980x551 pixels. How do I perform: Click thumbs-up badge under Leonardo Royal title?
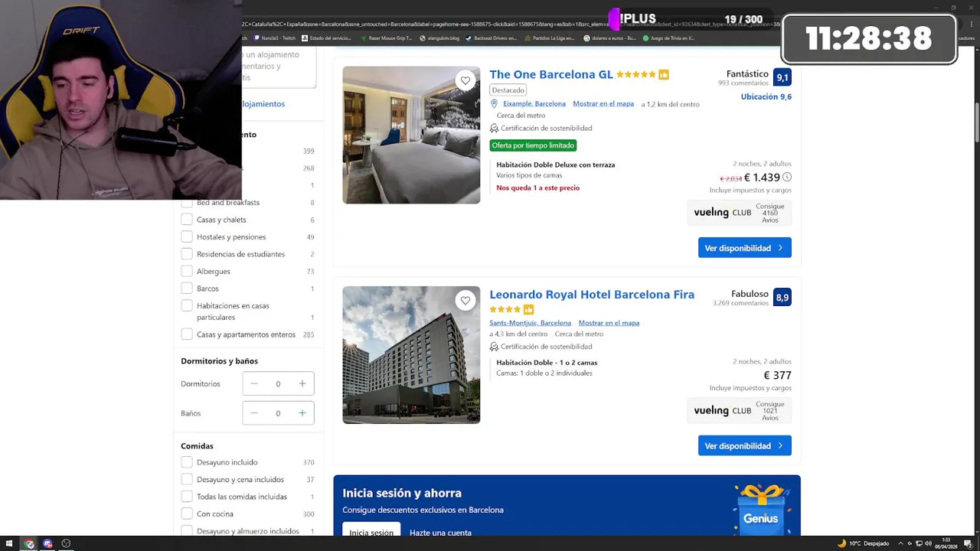(528, 309)
